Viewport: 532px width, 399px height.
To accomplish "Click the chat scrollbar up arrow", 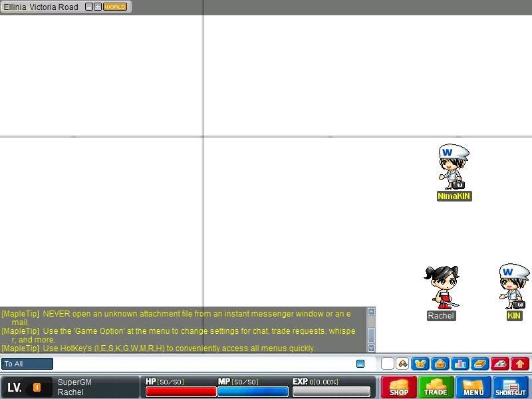I will click(x=371, y=311).
